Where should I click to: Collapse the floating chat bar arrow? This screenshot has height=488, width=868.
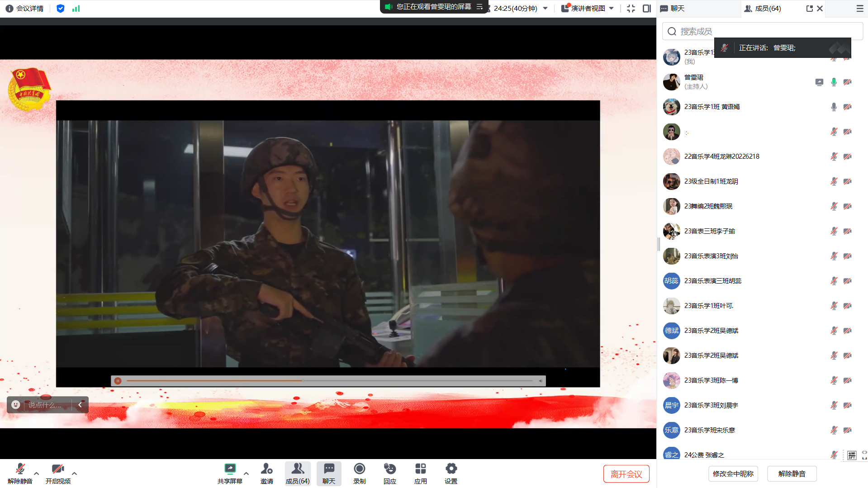coord(80,405)
